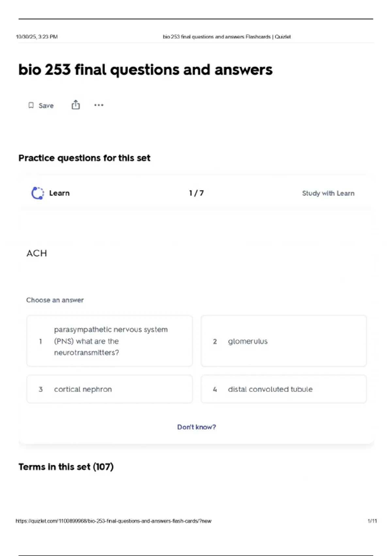This screenshot has height=556, width=392.
Task: Click the Learn label text
Action: (59, 193)
